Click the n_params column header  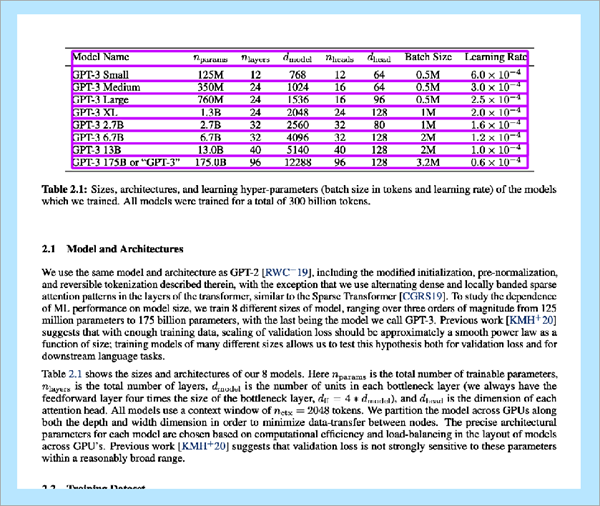pyautogui.click(x=210, y=58)
